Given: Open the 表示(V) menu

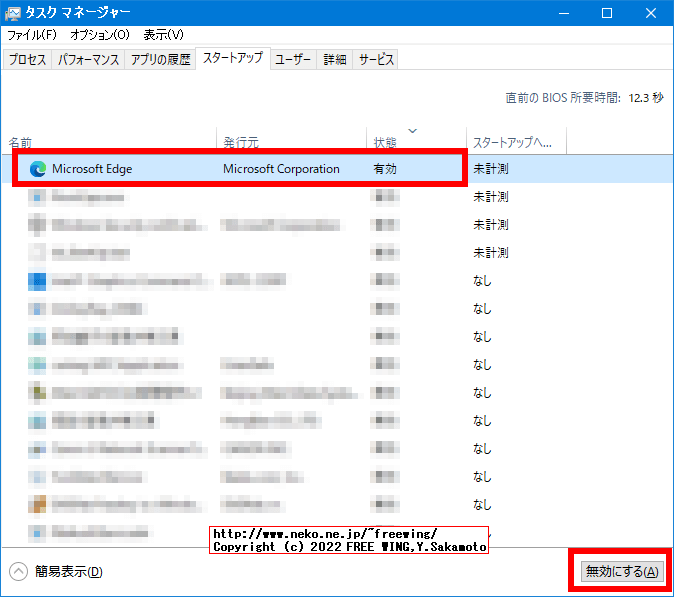Looking at the screenshot, I should (163, 35).
